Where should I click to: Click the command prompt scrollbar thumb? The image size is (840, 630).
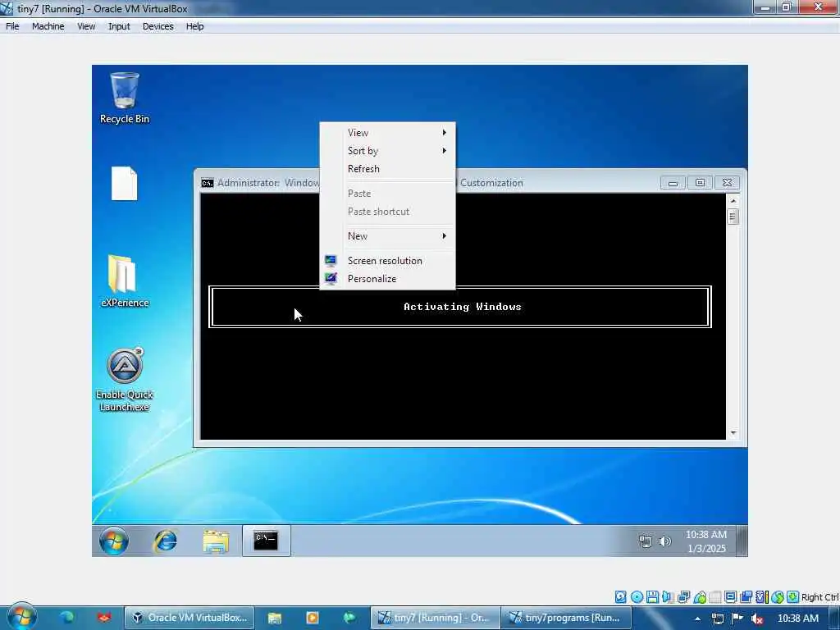[x=733, y=217]
